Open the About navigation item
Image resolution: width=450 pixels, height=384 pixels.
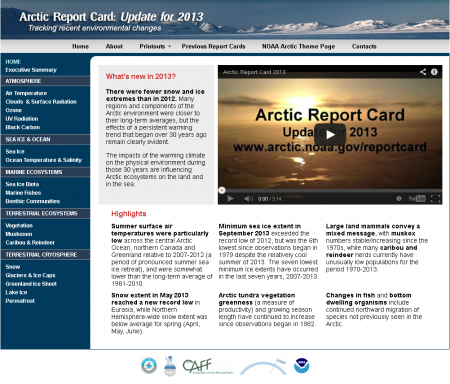(x=114, y=46)
